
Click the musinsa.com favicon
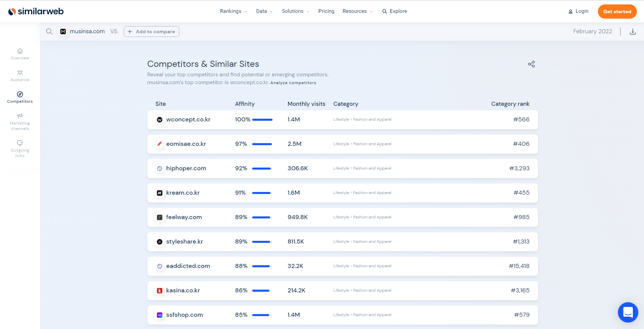[63, 32]
